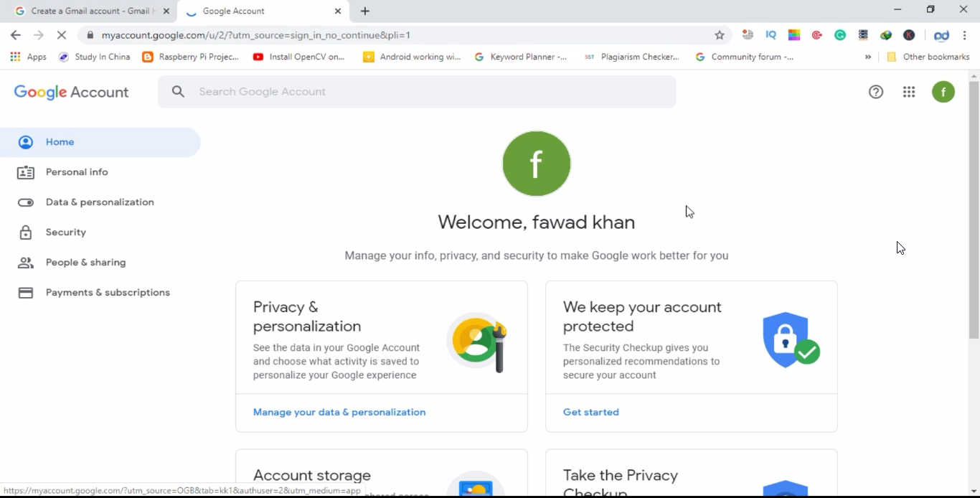Stop page loading with the X button
Image resolution: width=980 pixels, height=498 pixels.
61,35
